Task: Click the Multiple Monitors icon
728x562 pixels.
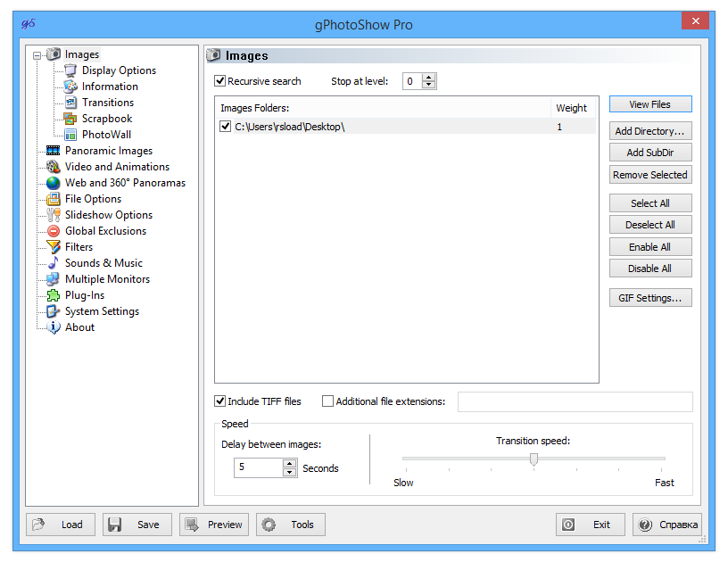Action: point(54,279)
